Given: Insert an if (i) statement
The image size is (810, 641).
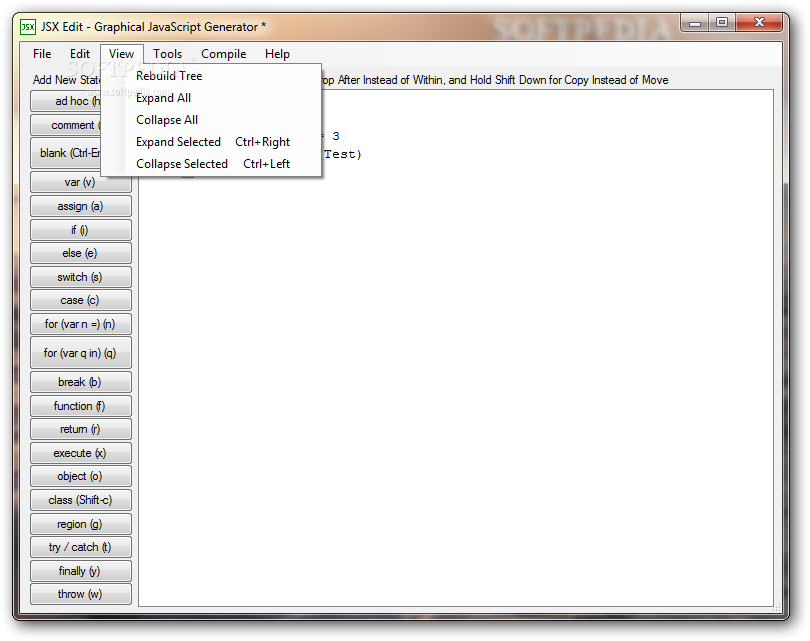Looking at the screenshot, I should (x=81, y=230).
